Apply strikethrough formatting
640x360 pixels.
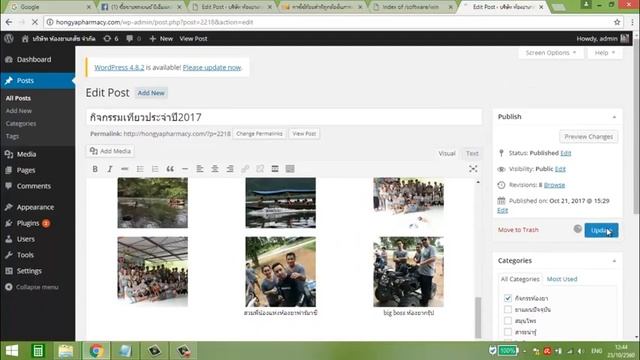point(124,169)
